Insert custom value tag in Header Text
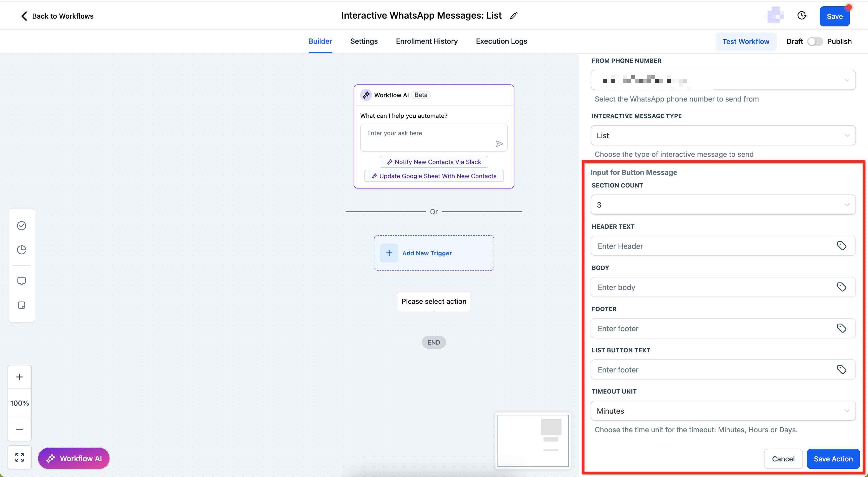868x477 pixels. click(841, 246)
